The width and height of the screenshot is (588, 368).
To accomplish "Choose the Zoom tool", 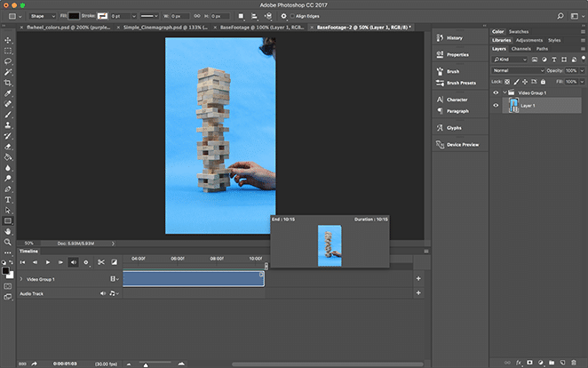I will point(8,242).
